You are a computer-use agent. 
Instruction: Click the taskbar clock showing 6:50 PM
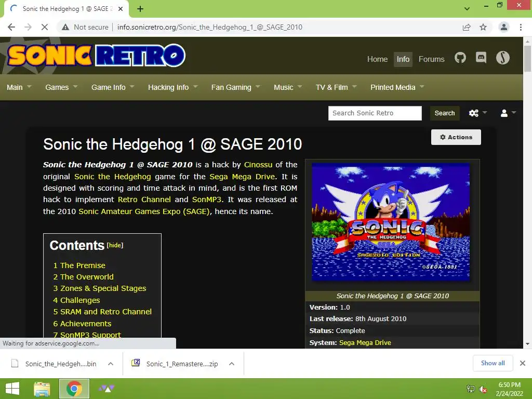[x=509, y=389]
